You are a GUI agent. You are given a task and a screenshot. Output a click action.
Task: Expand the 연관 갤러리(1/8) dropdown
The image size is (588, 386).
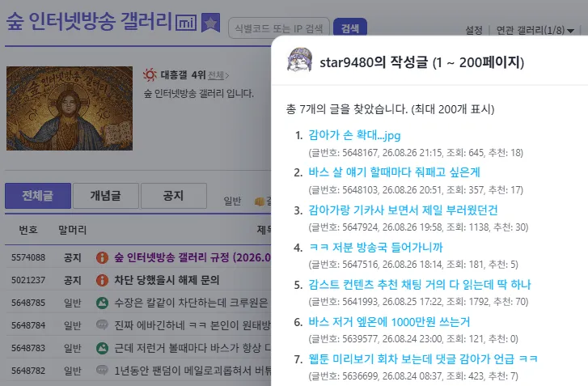[x=535, y=30]
